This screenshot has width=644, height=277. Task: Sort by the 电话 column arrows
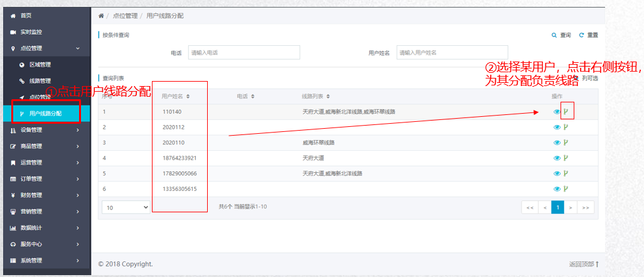[x=253, y=97]
